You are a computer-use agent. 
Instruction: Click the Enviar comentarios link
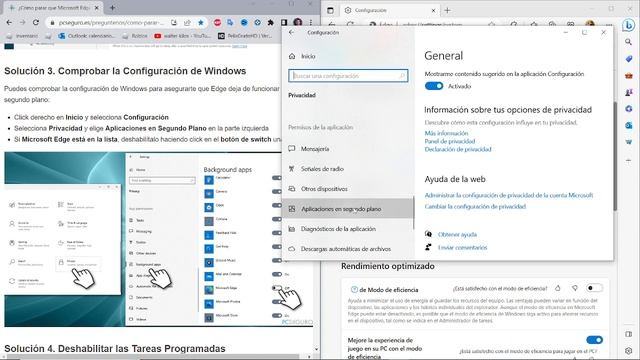tap(462, 247)
